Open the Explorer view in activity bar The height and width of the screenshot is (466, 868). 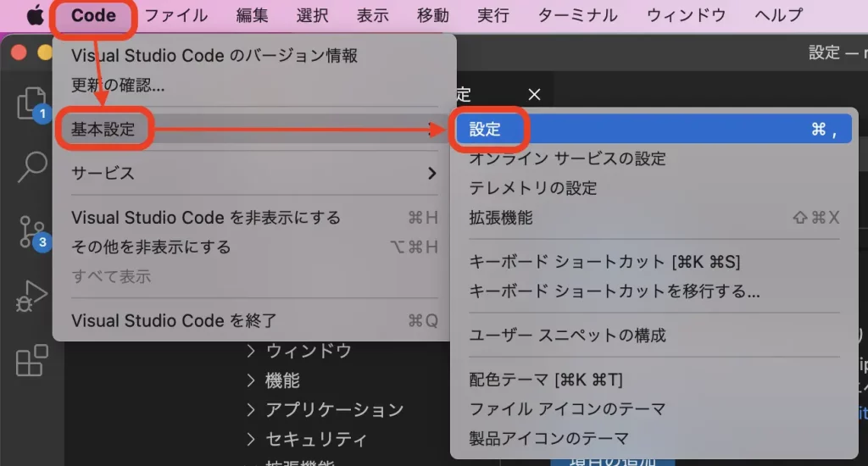pos(31,103)
